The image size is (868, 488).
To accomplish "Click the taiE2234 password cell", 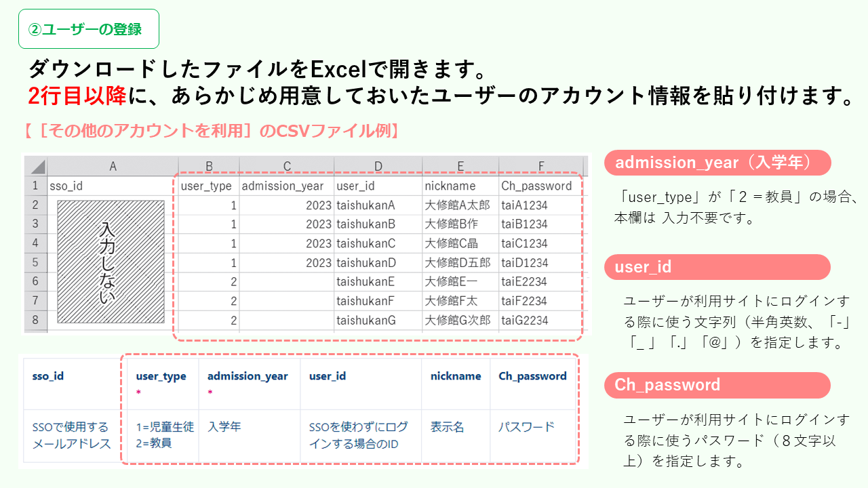I will [x=540, y=282].
